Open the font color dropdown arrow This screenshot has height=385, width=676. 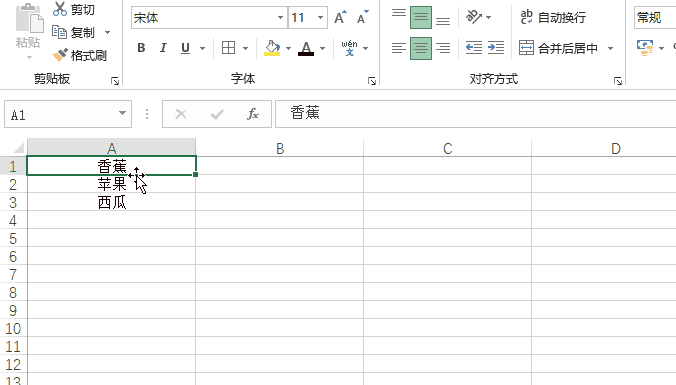pos(322,48)
